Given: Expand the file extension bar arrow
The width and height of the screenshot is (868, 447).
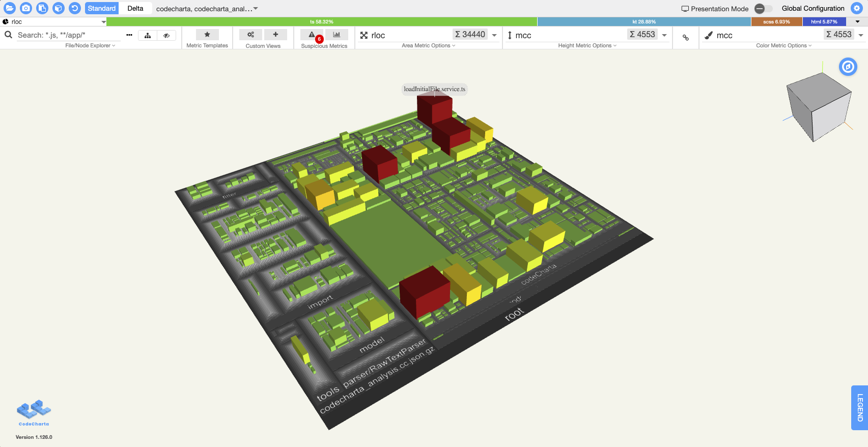Looking at the screenshot, I should click(858, 22).
